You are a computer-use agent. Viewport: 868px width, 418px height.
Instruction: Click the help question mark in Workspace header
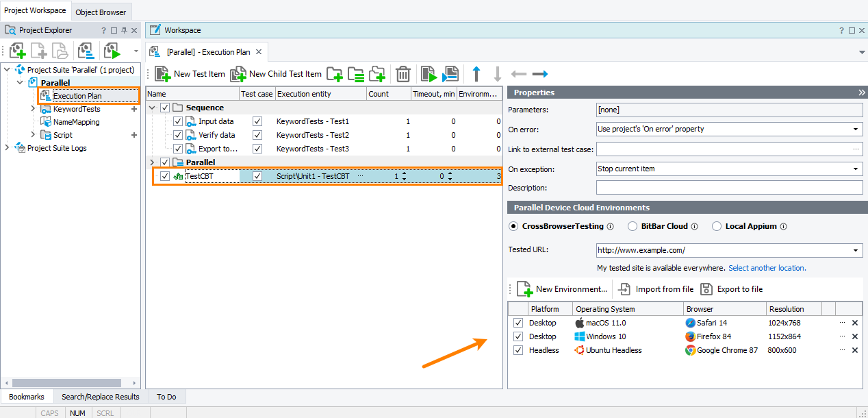(x=842, y=30)
